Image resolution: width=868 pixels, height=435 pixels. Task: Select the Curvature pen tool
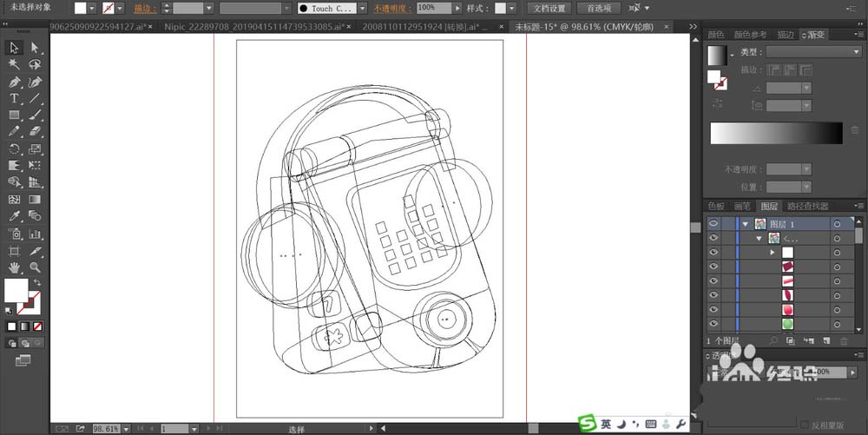click(35, 82)
